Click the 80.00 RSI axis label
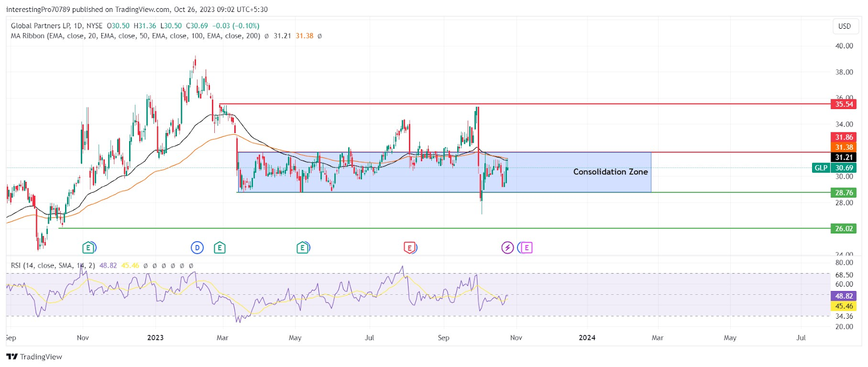This screenshot has width=868, height=367. (x=844, y=263)
